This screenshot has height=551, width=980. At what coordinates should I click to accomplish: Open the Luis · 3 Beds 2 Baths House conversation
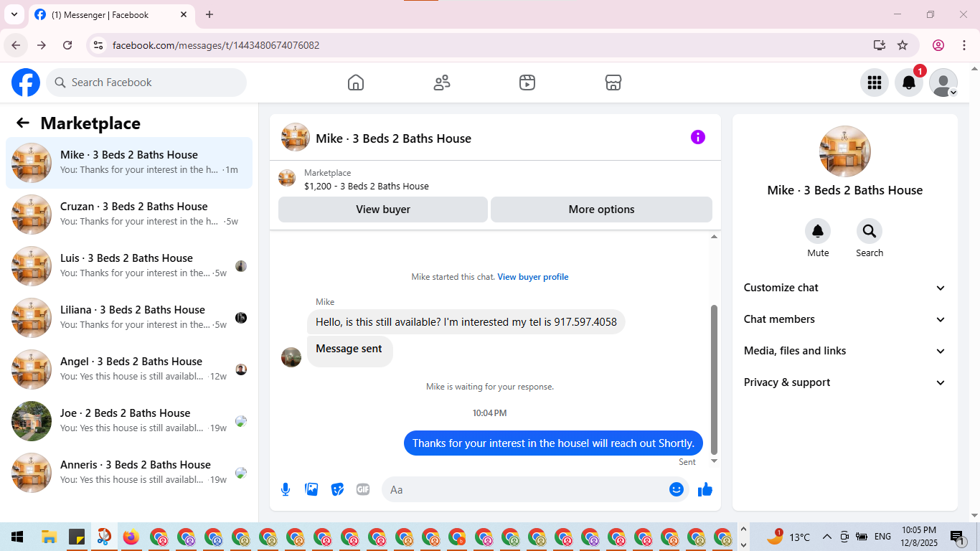click(x=129, y=266)
